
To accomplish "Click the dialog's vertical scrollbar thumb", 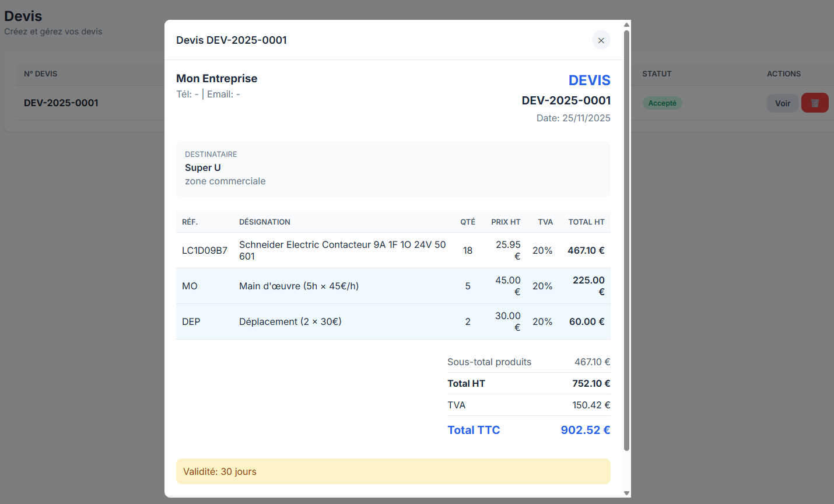I will coord(626,239).
